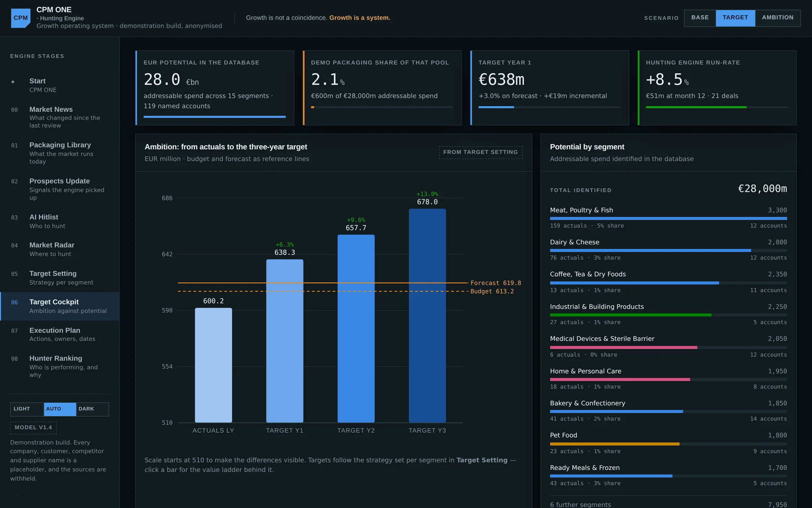The width and height of the screenshot is (812, 508).
Task: Select Industrial & Building Products segment
Action: (x=668, y=314)
